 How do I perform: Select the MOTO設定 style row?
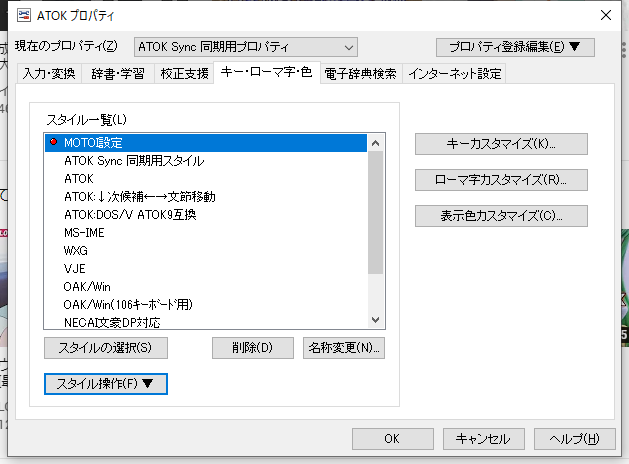point(206,143)
